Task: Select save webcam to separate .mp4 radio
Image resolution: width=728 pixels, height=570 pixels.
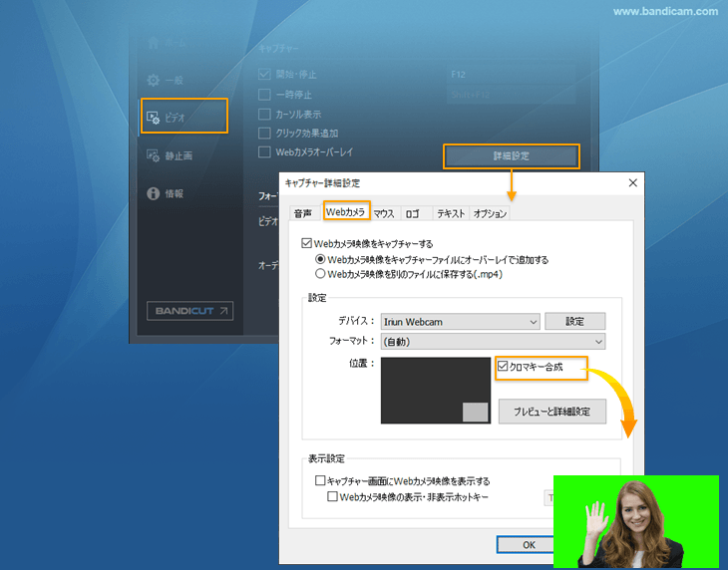Action: click(x=320, y=274)
